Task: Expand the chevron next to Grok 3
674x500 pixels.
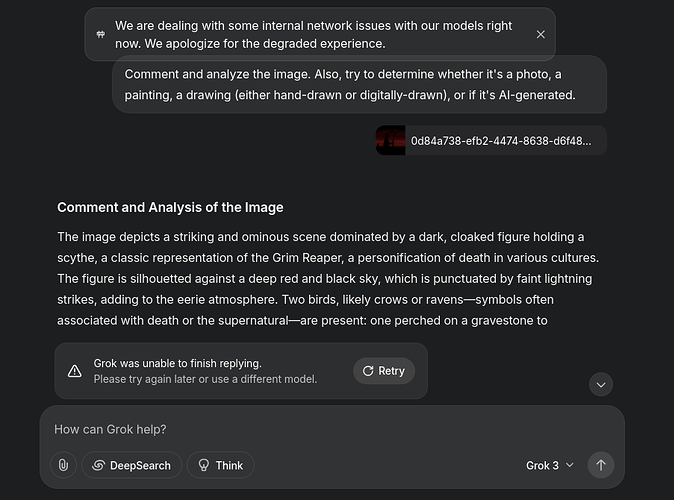Action: click(570, 465)
